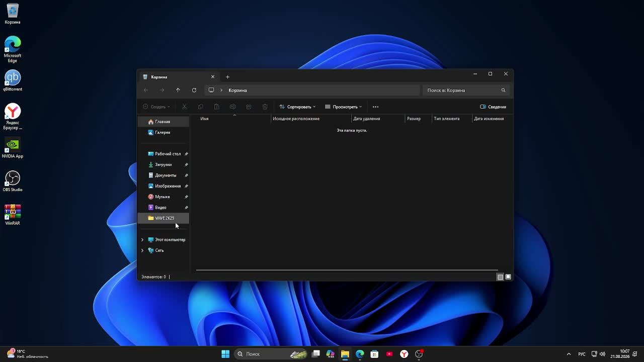This screenshot has height=362, width=644.
Task: Open Microsoft Edge from the taskbar
Action: [x=360, y=354]
